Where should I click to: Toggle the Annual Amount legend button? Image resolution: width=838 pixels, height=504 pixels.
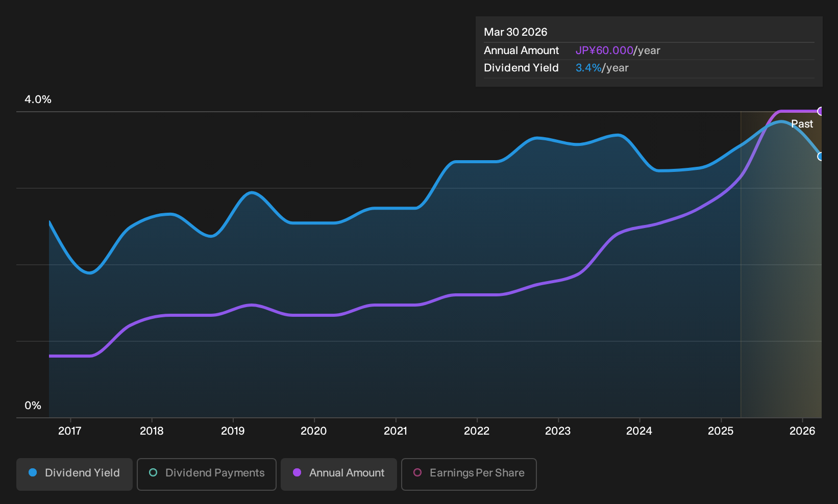339,474
